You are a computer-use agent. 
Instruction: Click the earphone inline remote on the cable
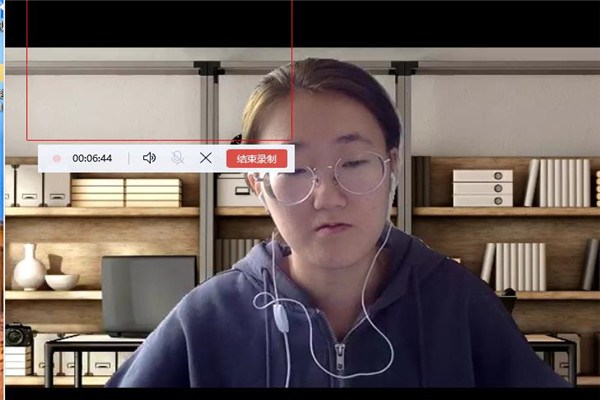click(x=282, y=316)
